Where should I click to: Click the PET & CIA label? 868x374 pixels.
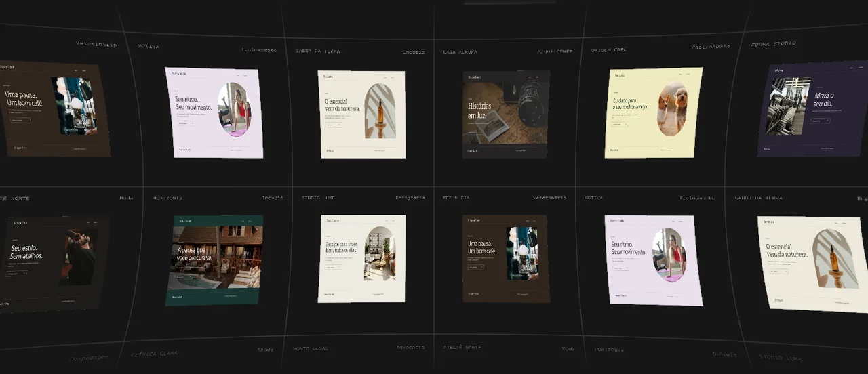(x=456, y=198)
